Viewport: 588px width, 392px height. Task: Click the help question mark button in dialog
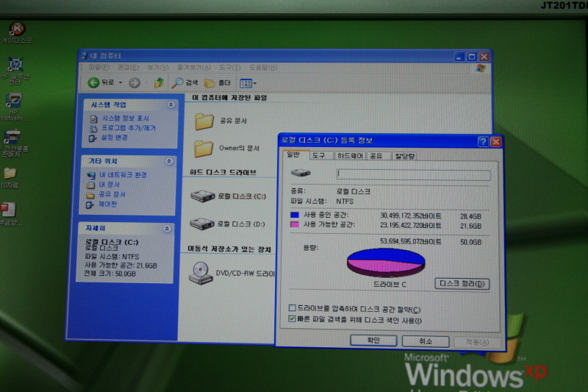483,141
